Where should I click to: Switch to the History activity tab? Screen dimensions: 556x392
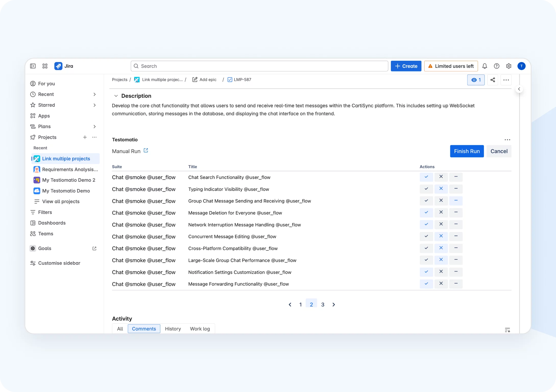[173, 329]
